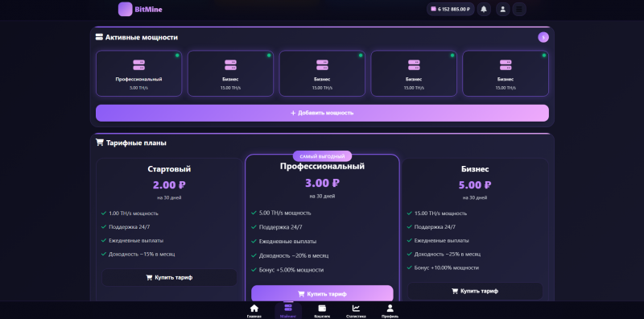644x319 pixels.
Task: Buy the Бизнес tariff
Action: (x=475, y=291)
